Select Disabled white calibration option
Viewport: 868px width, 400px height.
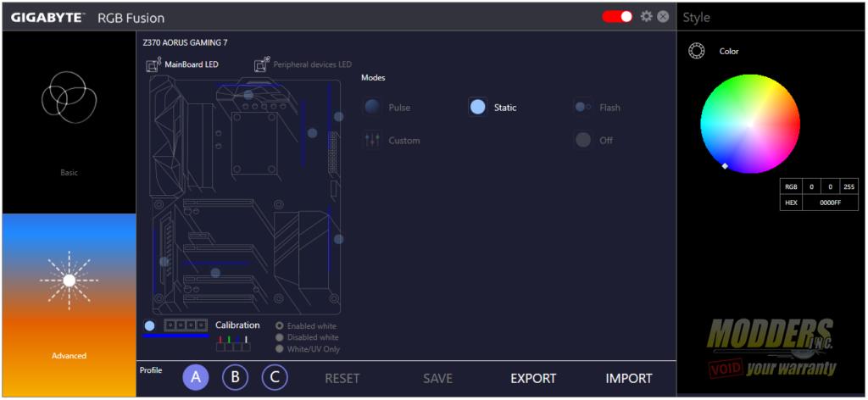(x=307, y=337)
